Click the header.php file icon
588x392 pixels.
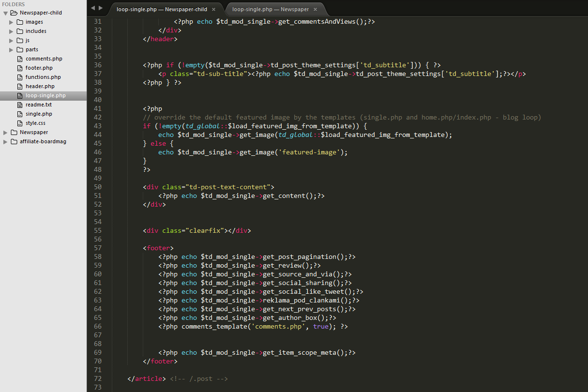[20, 87]
